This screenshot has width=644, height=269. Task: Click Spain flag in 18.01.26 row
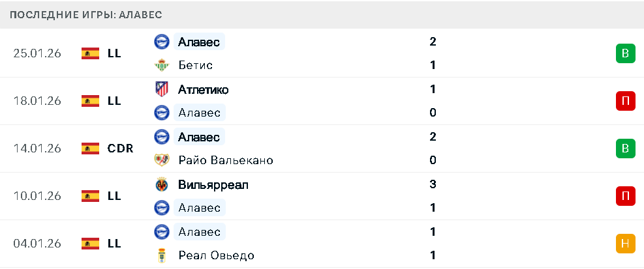click(x=90, y=101)
